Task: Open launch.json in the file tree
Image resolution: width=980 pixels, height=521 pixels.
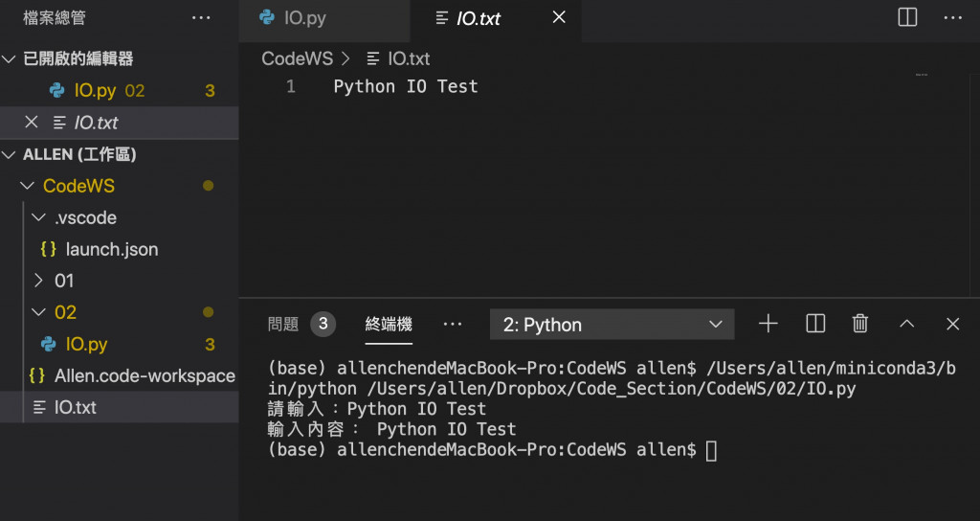Action: (111, 249)
